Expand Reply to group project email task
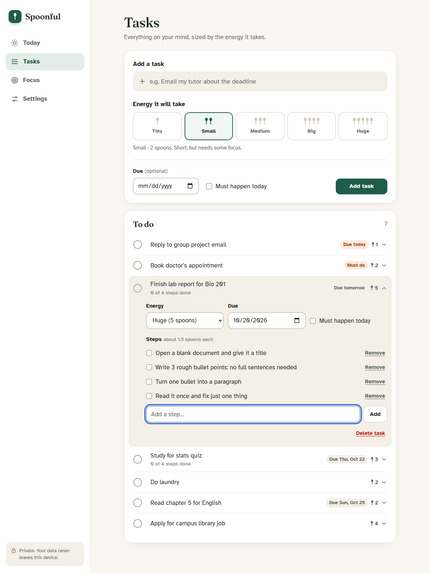 [384, 244]
